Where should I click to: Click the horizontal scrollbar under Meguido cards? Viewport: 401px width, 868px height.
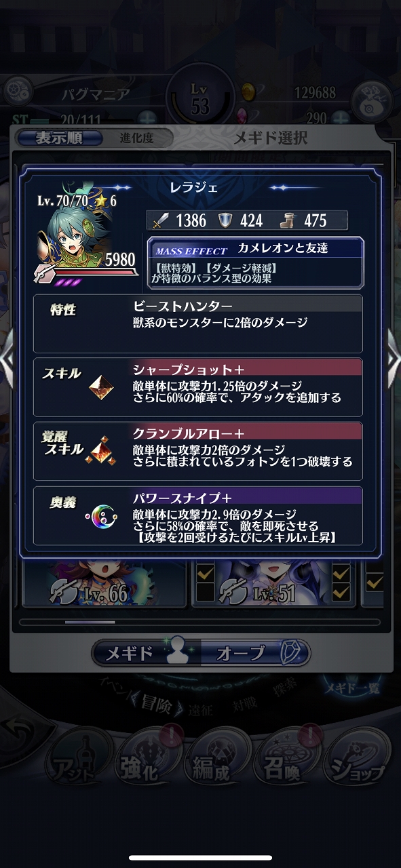(202, 621)
